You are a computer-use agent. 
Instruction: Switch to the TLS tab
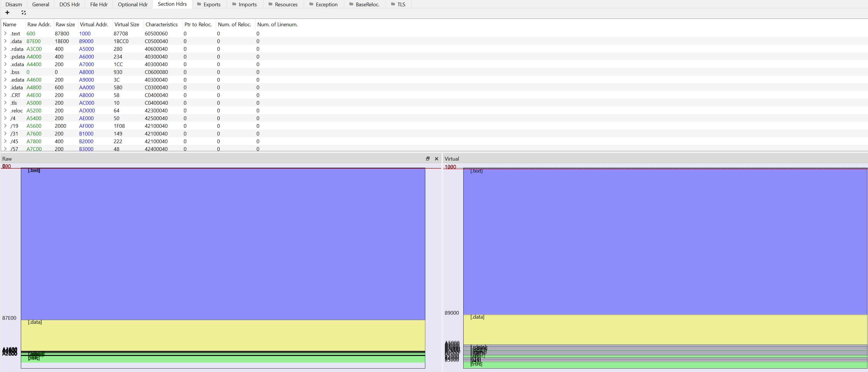[398, 4]
